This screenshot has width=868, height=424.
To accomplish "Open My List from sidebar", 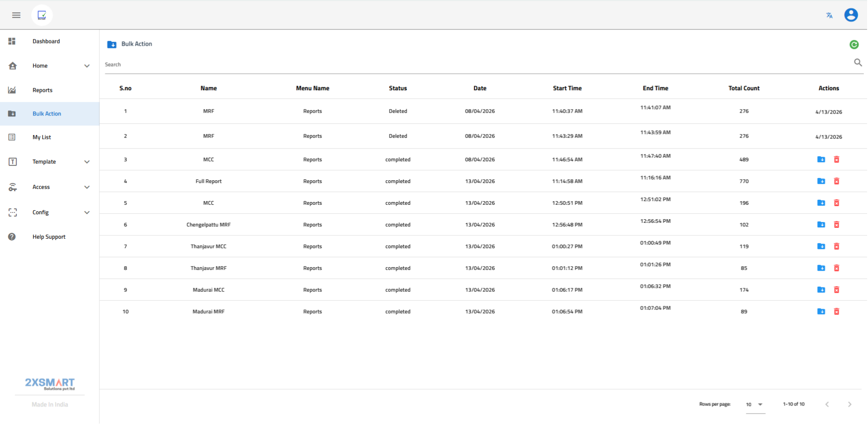I will (x=42, y=138).
